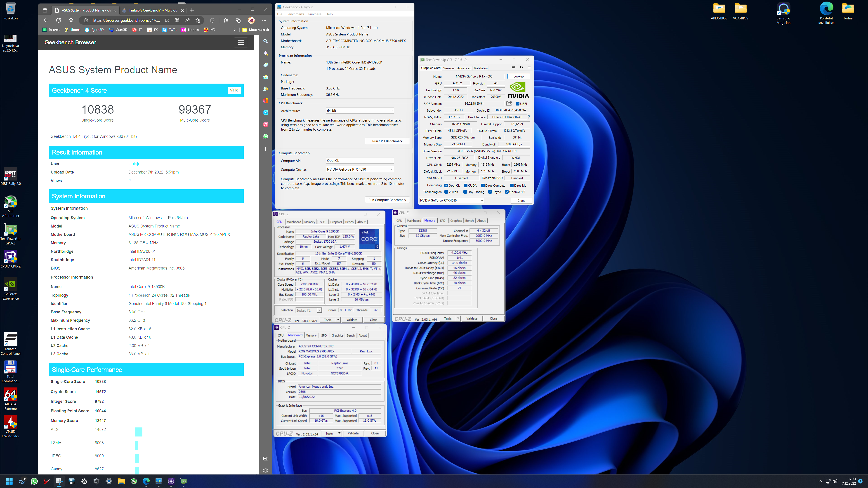Image resolution: width=868 pixels, height=488 pixels.
Task: Reload the Geekbench Browser page
Action: pyautogui.click(x=59, y=20)
